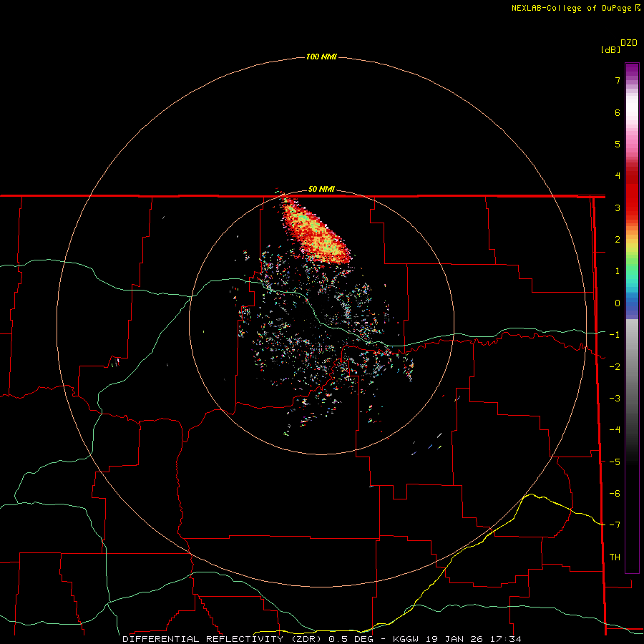Click the 0 dB value on the scale
This screenshot has height=644, width=644.
pos(618,303)
